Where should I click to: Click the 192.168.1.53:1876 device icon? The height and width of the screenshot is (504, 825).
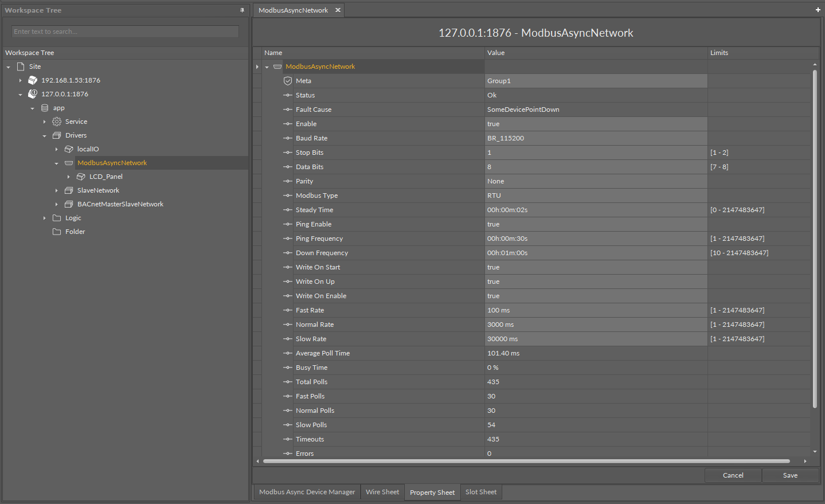coord(33,80)
